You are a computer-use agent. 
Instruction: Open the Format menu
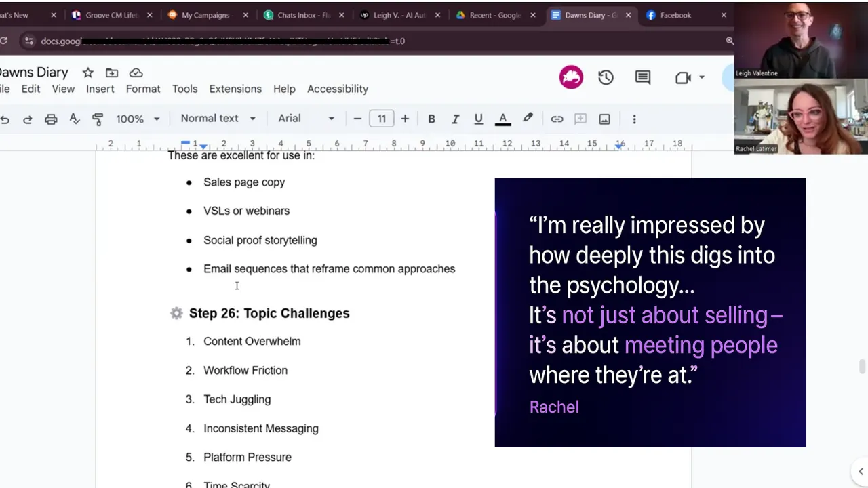(x=143, y=89)
